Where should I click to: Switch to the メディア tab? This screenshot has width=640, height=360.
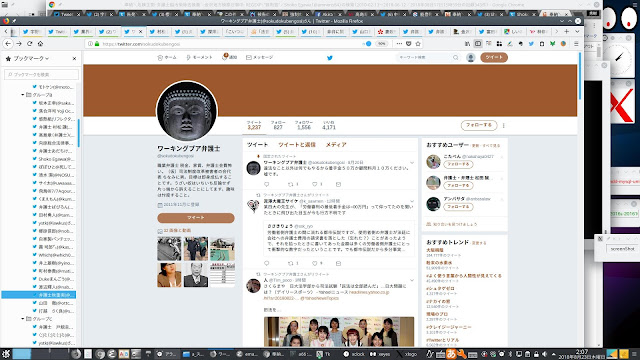click(336, 145)
